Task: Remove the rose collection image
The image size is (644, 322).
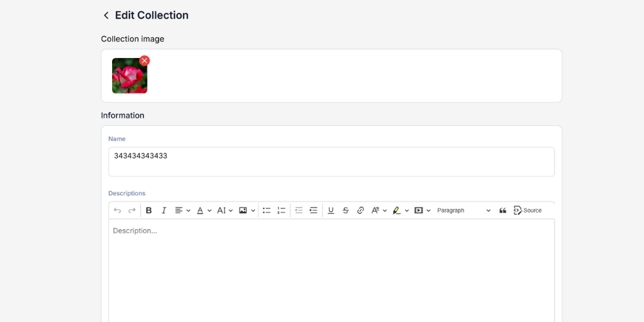Action: (144, 61)
